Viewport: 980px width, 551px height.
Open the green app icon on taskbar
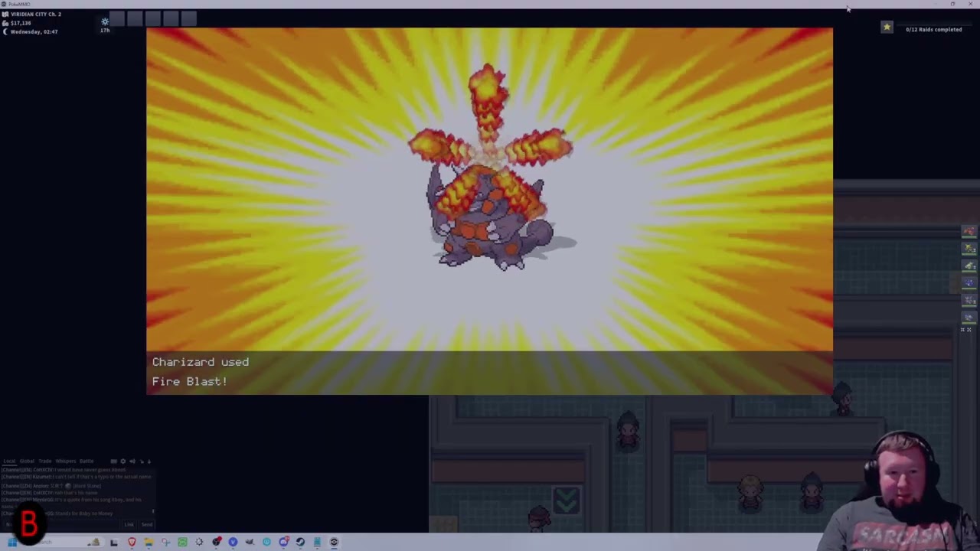point(182,542)
